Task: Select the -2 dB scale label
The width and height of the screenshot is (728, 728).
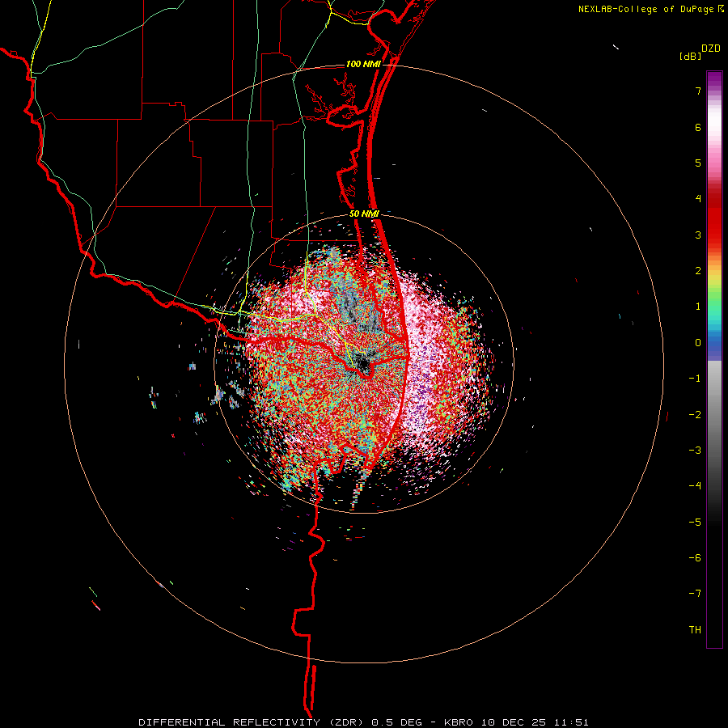Action: pos(695,414)
